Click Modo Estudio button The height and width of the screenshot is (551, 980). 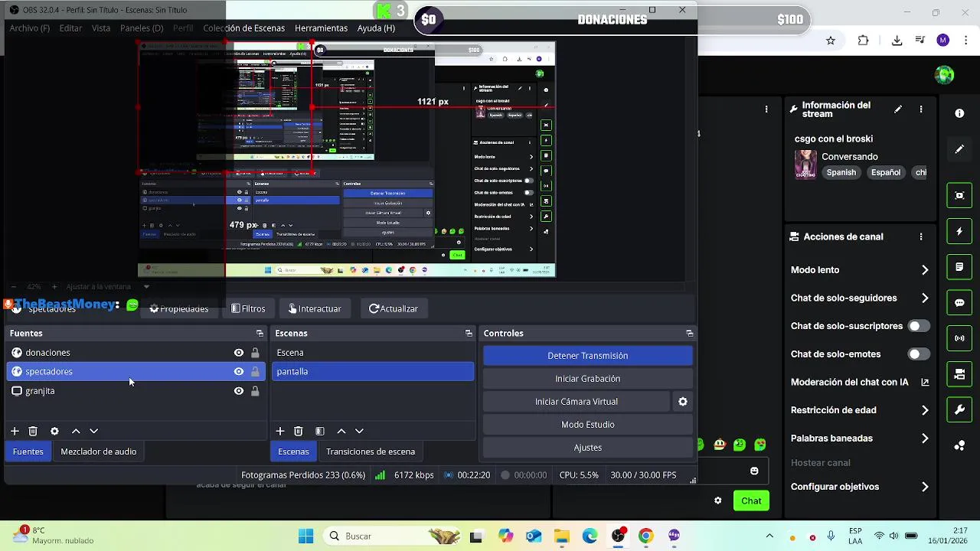click(x=588, y=425)
